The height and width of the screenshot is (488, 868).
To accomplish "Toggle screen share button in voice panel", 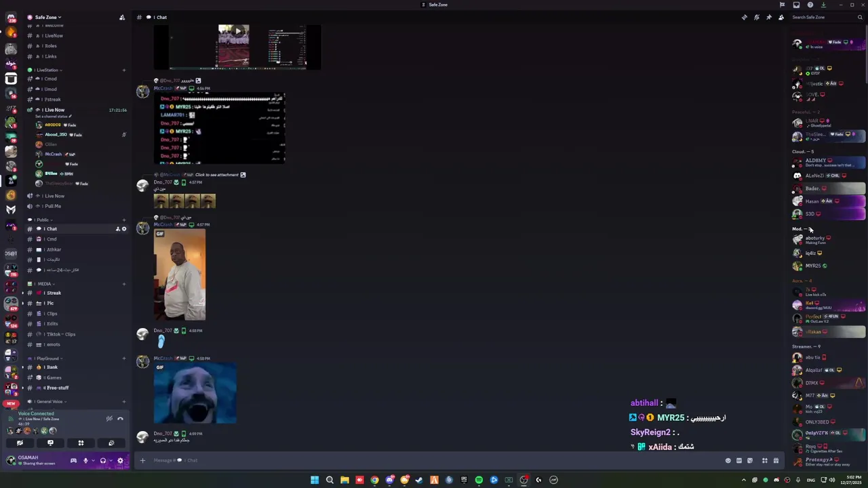I will (x=50, y=443).
